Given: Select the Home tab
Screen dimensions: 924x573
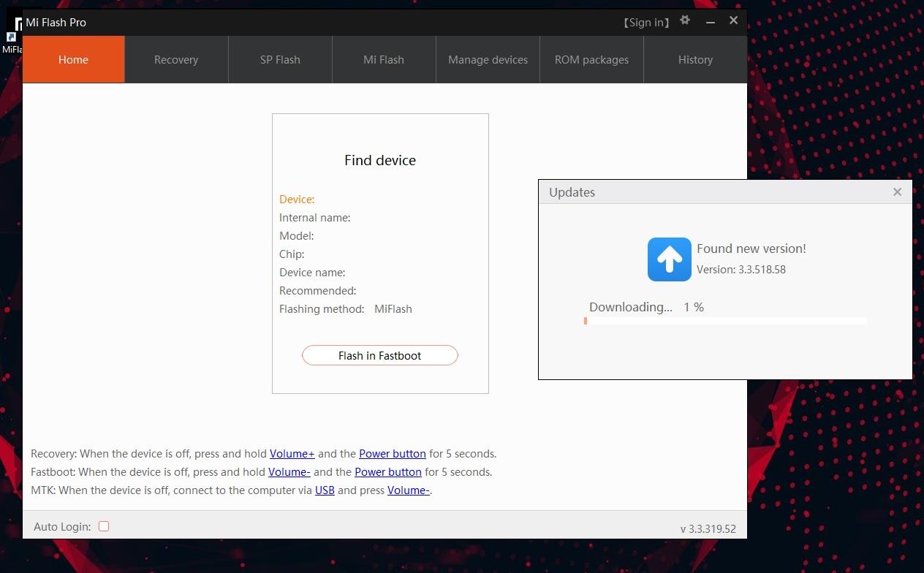Looking at the screenshot, I should (73, 60).
